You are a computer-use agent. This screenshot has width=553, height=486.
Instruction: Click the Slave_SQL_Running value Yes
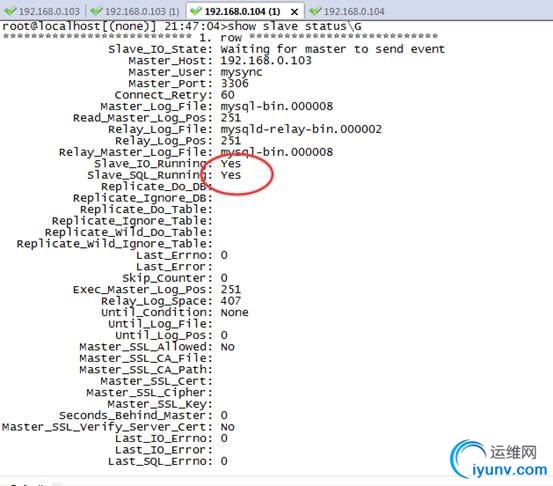click(231, 175)
